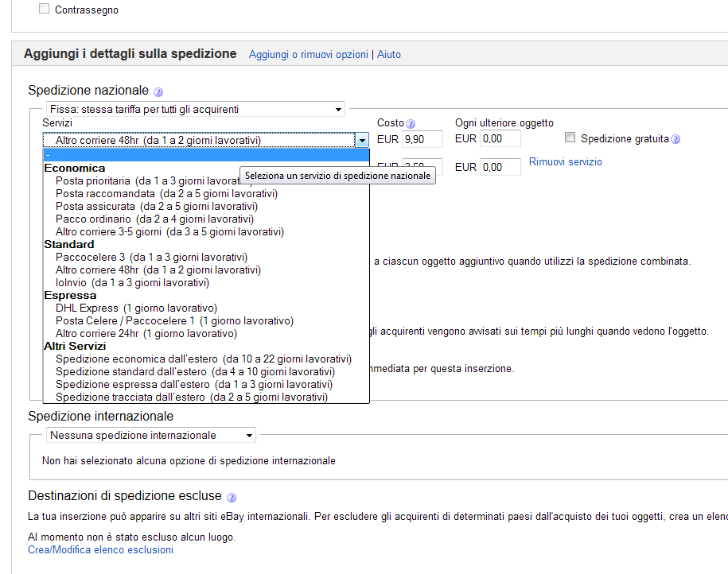728x574 pixels.
Task: Open the Aiuto link
Action: [x=389, y=55]
